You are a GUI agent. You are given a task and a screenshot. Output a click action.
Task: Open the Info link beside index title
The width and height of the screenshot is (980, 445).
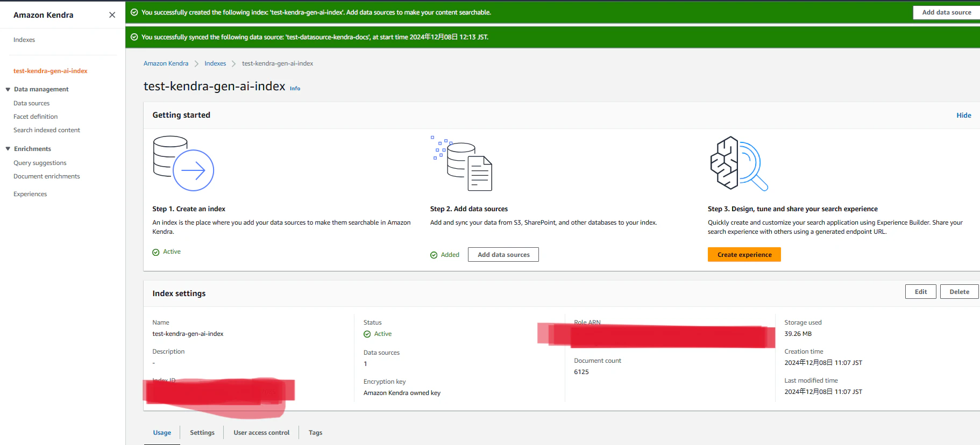[x=295, y=89]
